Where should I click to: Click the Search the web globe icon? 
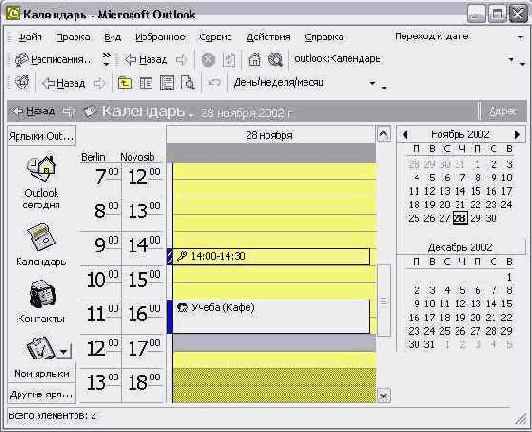click(x=276, y=60)
